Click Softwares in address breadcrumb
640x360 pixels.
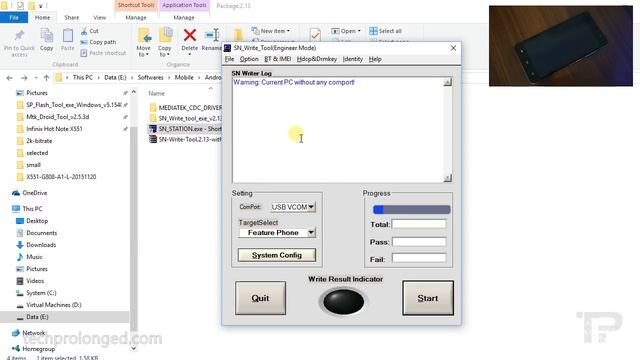[x=150, y=77]
